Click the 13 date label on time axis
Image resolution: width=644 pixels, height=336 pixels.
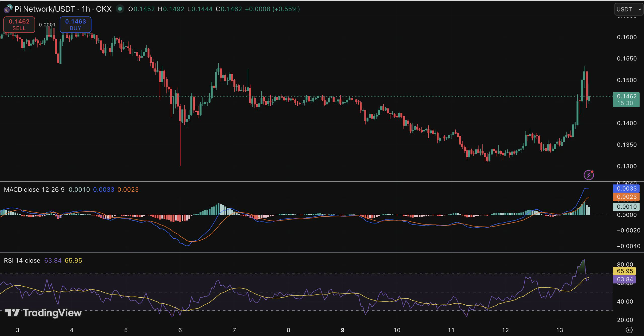(559, 330)
